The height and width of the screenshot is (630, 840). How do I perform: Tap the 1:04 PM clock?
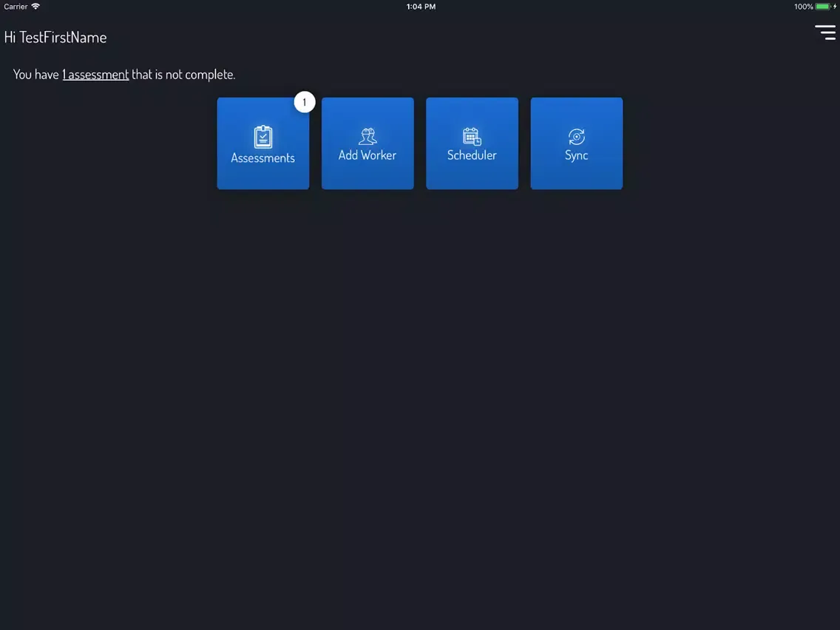(421, 7)
